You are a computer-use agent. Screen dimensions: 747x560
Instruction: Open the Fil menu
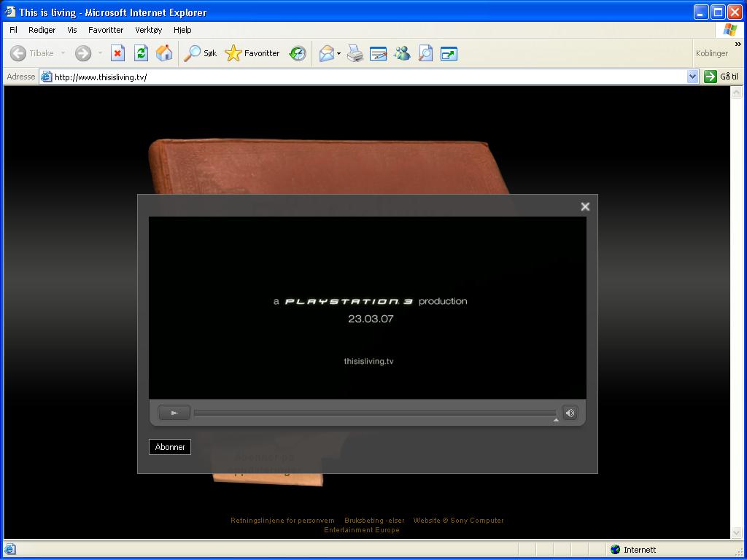(13, 30)
